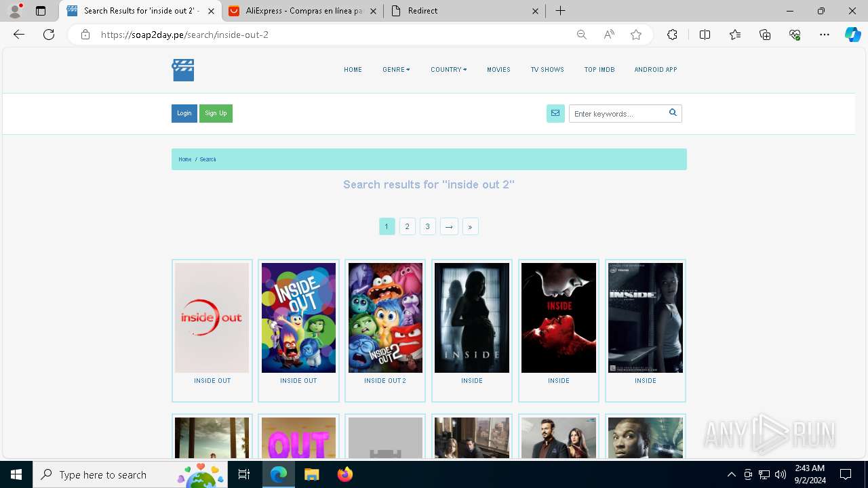Viewport: 868px width, 488px height.
Task: Add this page to favorites star
Action: (x=636, y=35)
